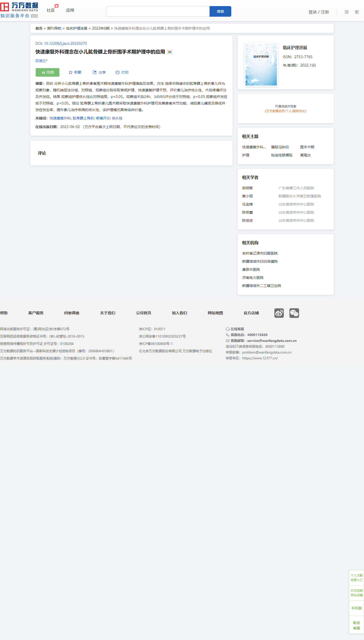
Task: Select keyword 疼痛评分
Action: (103, 118)
